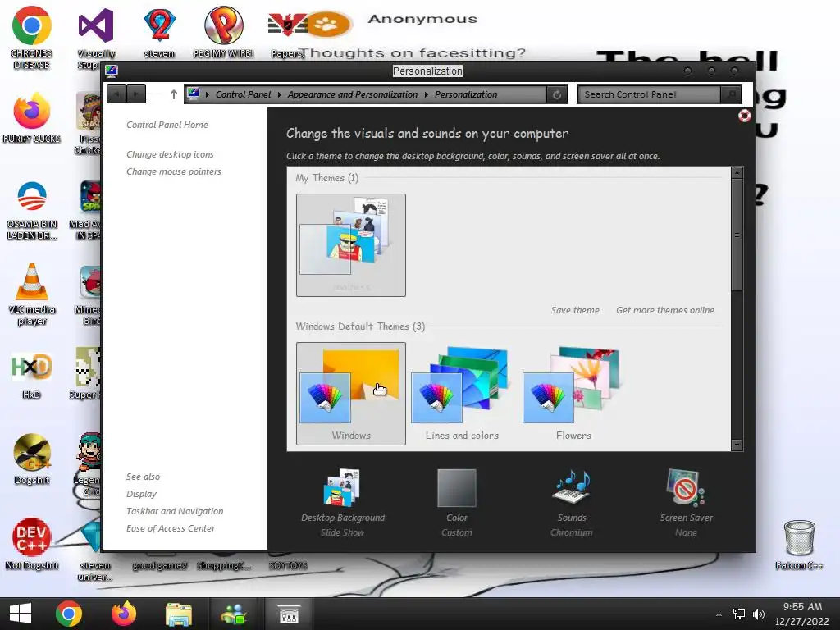Select the steven desktop icon
The image size is (840, 630).
(160, 32)
